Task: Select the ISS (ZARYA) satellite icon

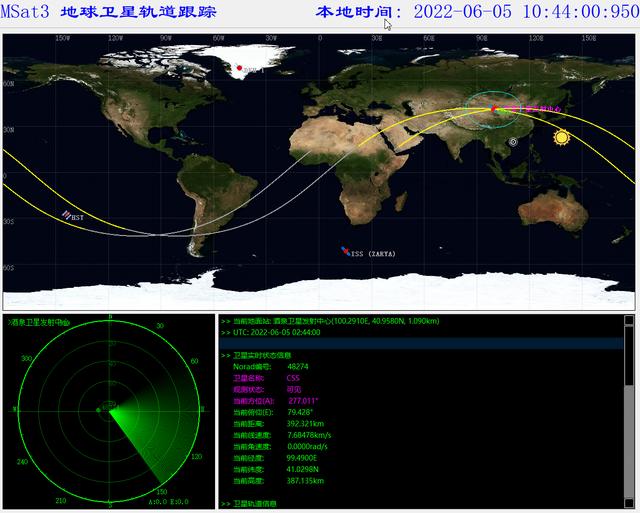Action: (346, 251)
